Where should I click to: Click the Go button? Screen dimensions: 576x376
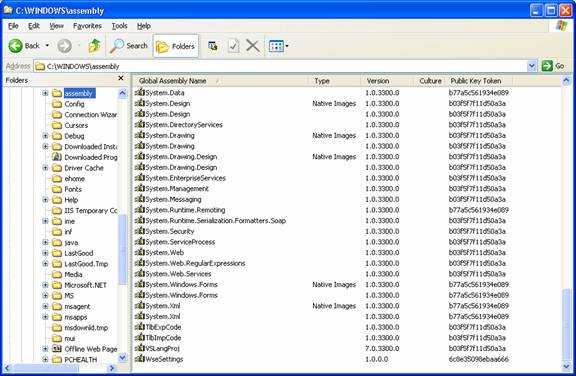click(553, 66)
